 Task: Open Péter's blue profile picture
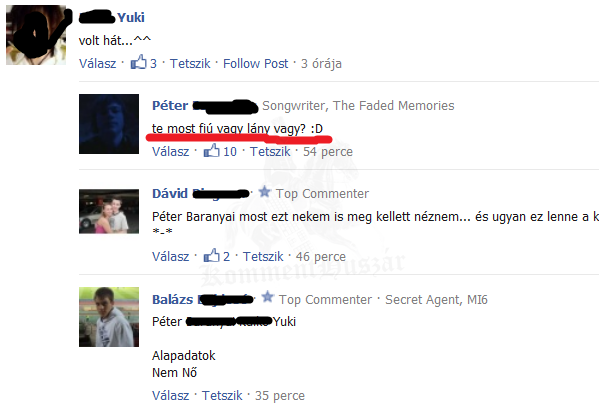click(109, 124)
